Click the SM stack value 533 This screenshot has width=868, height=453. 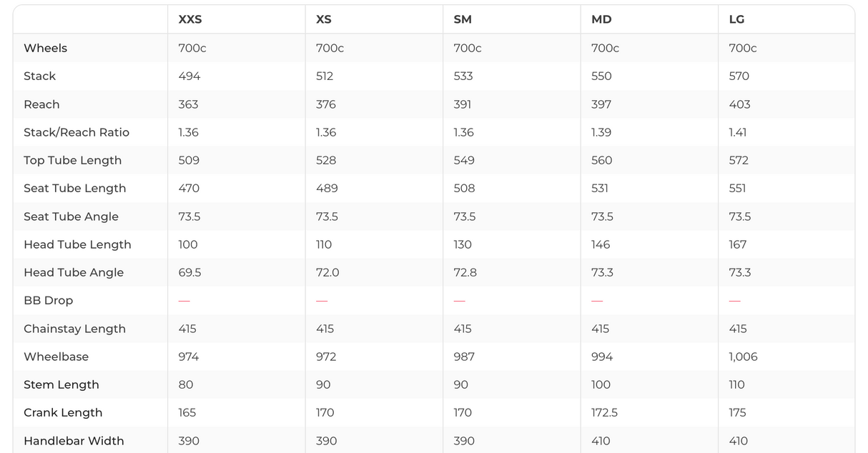[x=463, y=76]
